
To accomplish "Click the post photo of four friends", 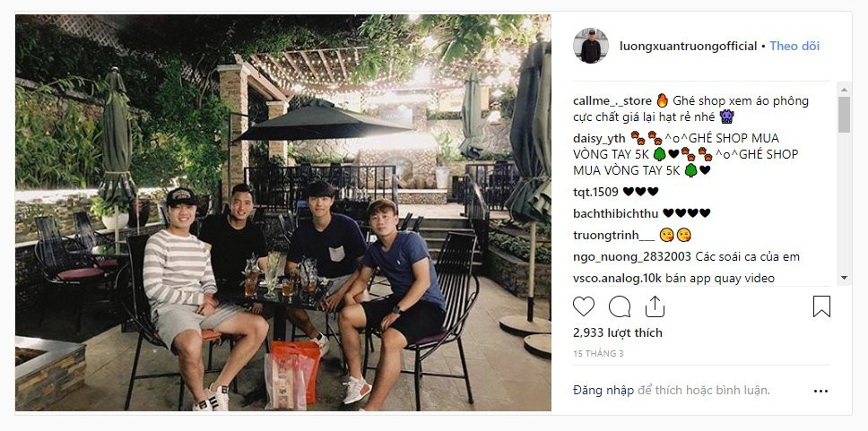I will (x=282, y=213).
